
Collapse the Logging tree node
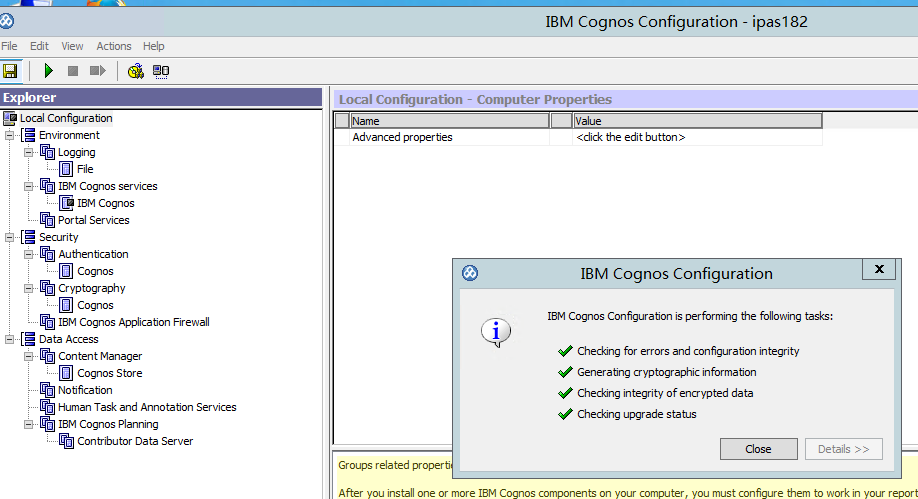pos(28,152)
